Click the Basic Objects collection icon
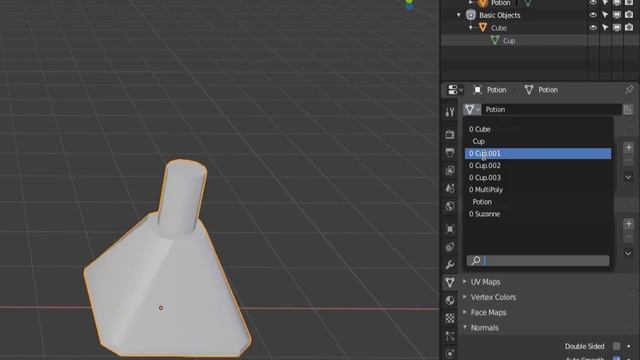Image resolution: width=640 pixels, height=360 pixels. point(471,15)
